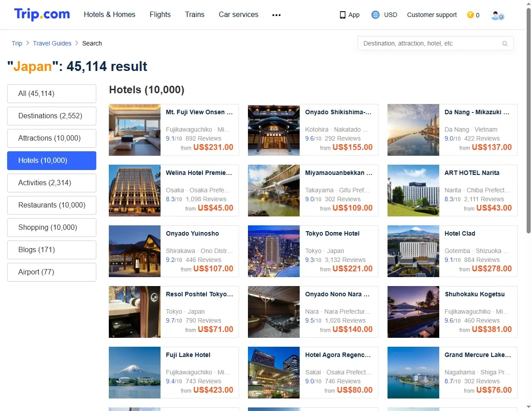Open Customer support link
532x411 pixels.
point(432,15)
